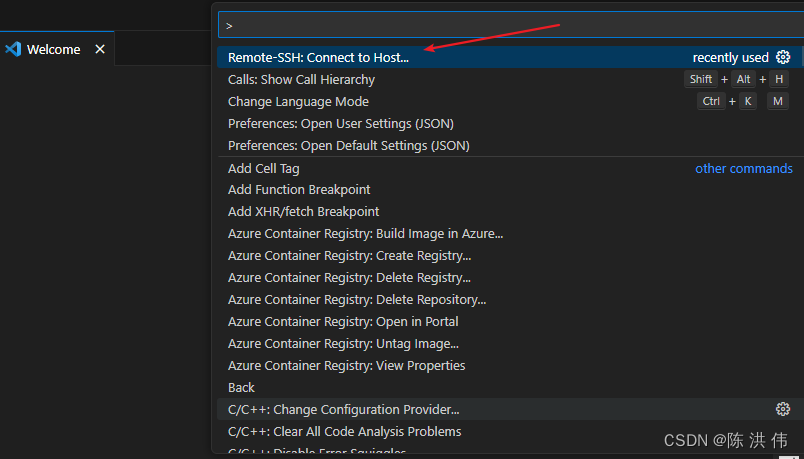Click the gear icon beside Remote-SSH command
This screenshot has height=459, width=804.
click(x=783, y=57)
